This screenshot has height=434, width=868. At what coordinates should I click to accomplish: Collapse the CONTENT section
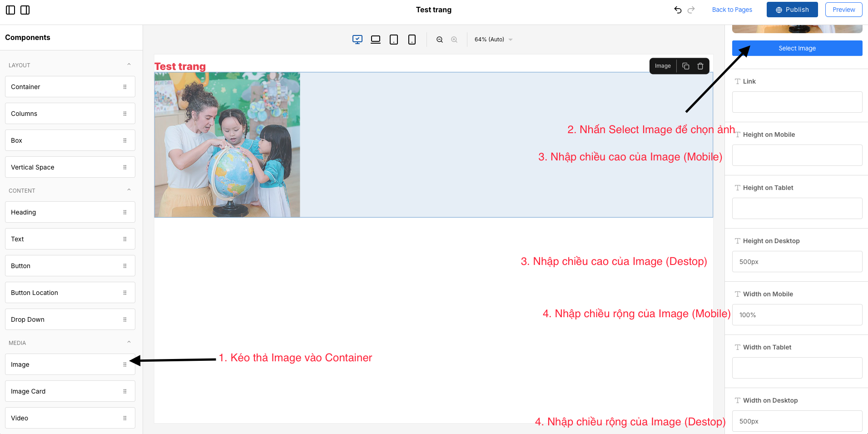(x=129, y=190)
